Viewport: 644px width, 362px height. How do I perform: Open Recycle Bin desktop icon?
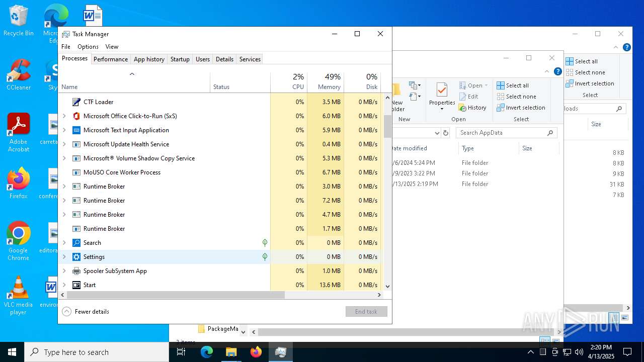click(x=19, y=21)
